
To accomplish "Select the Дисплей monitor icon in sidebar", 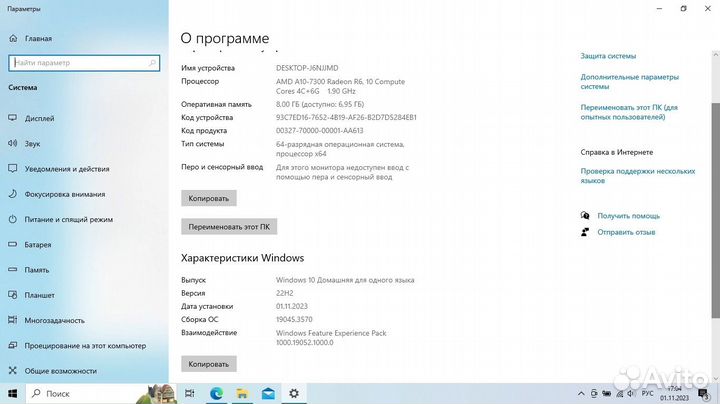I will [x=13, y=118].
